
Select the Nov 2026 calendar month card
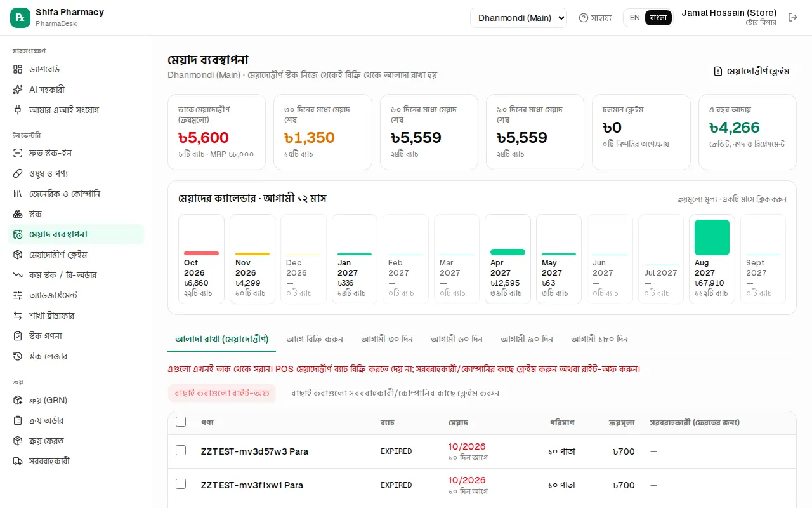pyautogui.click(x=252, y=259)
